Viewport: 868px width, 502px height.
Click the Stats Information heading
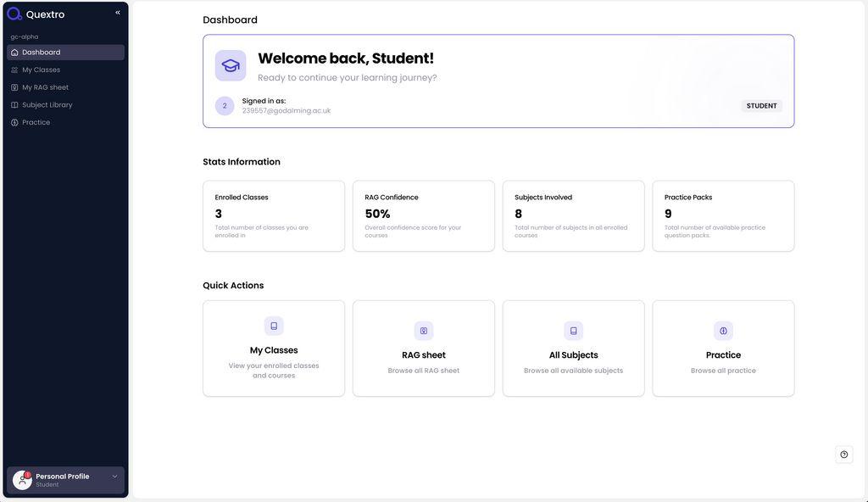[242, 162]
